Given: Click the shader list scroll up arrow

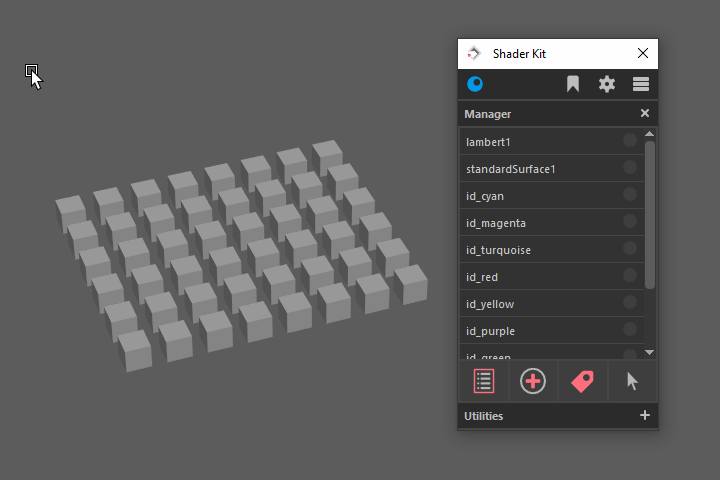Looking at the screenshot, I should 649,134.
